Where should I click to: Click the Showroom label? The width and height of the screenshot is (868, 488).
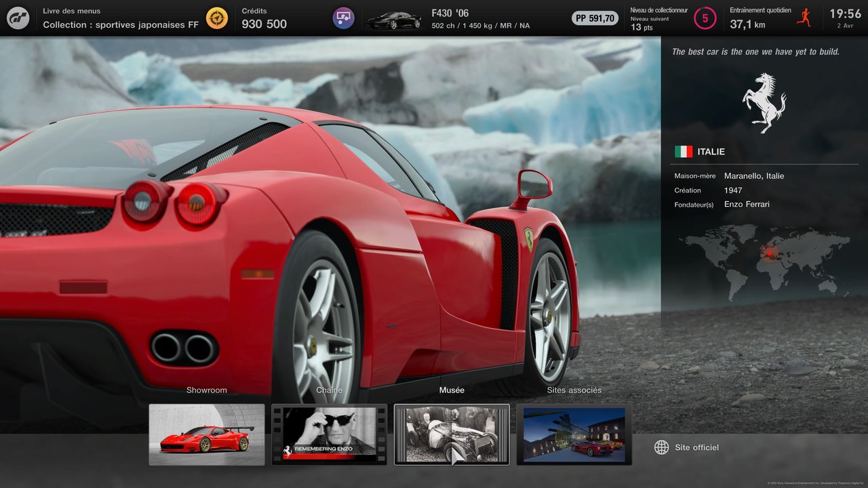[207, 390]
